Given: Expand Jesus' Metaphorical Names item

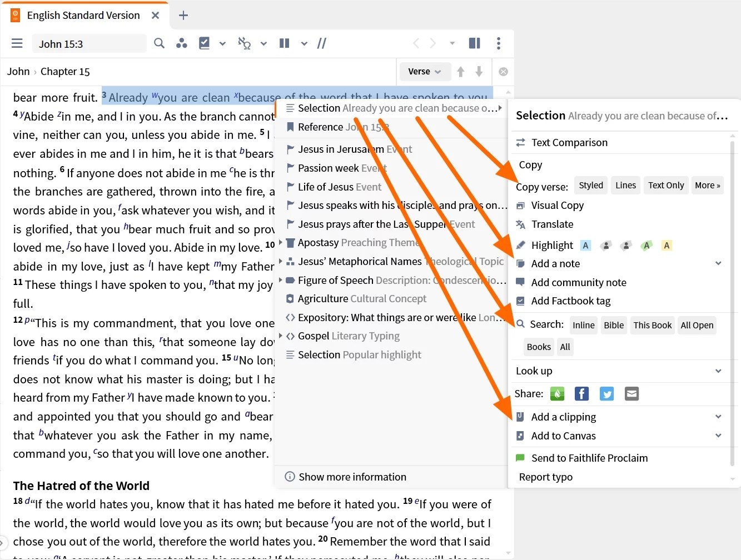Looking at the screenshot, I should (281, 261).
